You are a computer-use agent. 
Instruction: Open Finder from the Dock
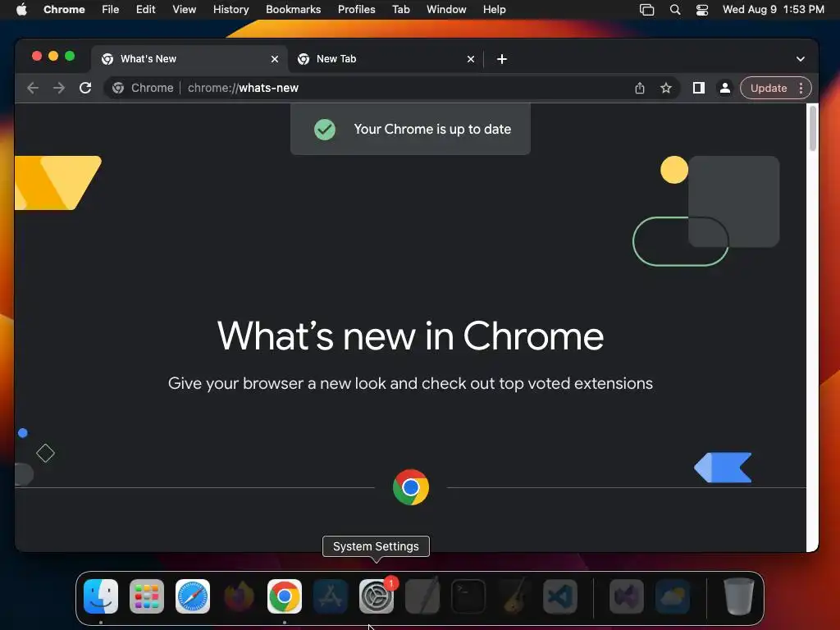click(101, 596)
